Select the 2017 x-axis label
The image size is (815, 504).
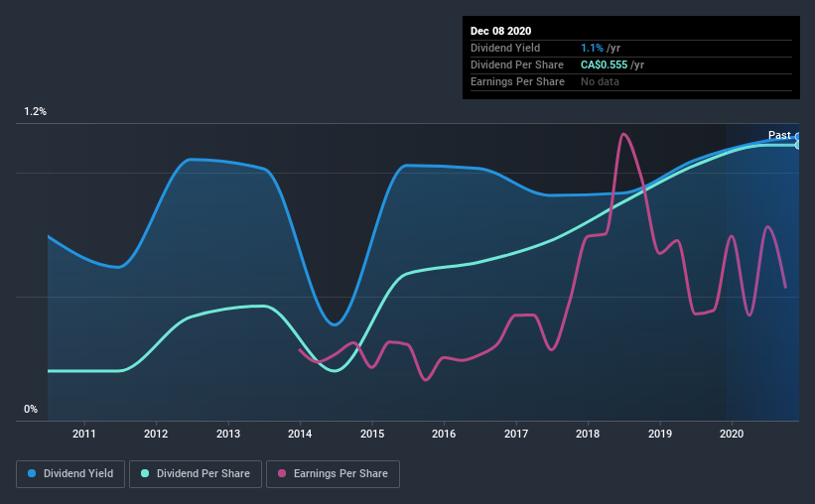(516, 434)
